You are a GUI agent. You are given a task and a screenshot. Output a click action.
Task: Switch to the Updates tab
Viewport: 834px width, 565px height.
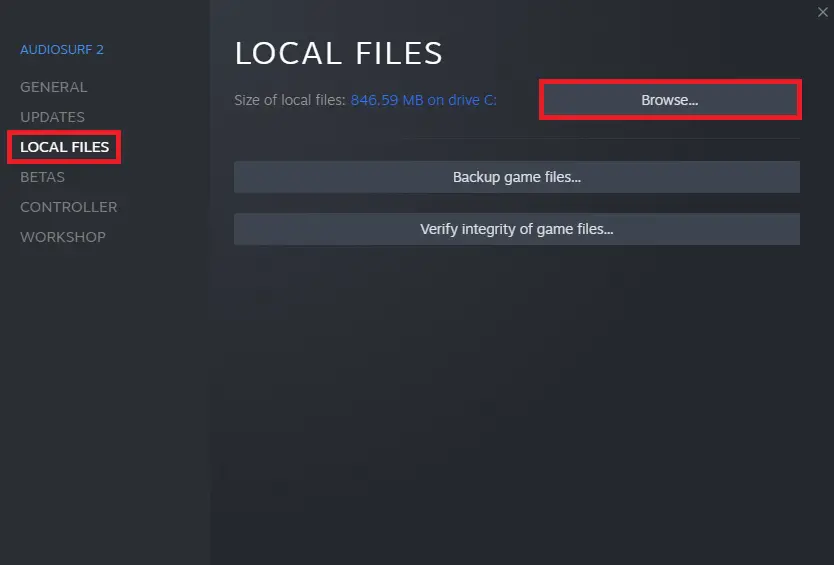click(x=52, y=117)
